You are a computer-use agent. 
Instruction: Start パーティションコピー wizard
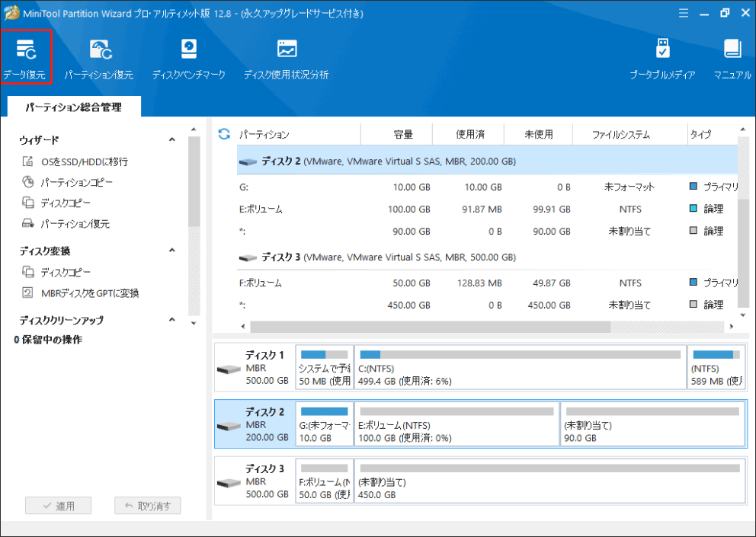point(68,182)
